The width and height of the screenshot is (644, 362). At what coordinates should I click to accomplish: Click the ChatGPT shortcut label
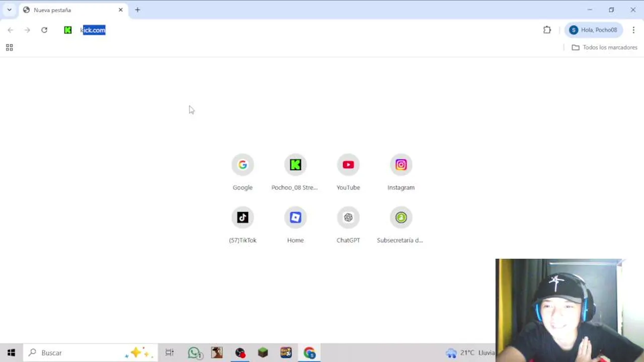point(348,240)
